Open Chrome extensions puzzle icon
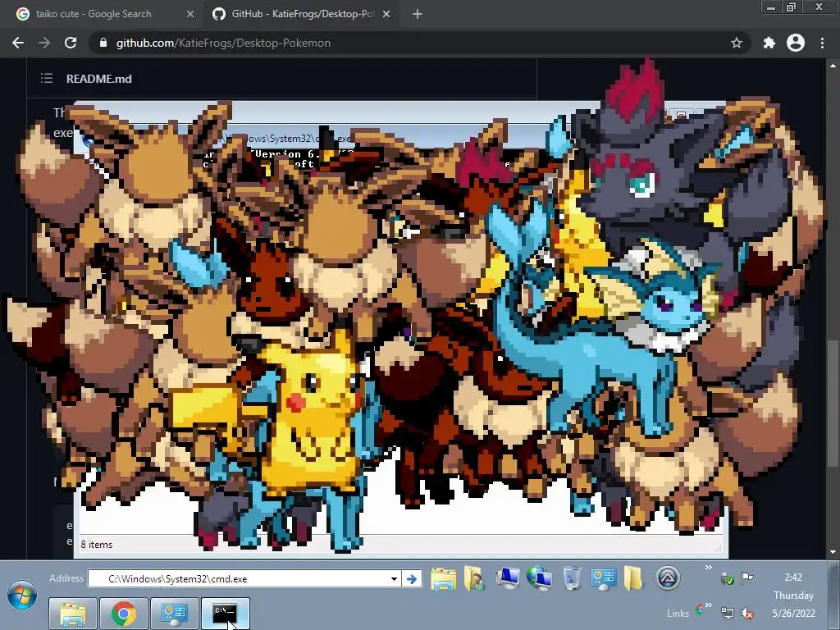 [x=769, y=43]
